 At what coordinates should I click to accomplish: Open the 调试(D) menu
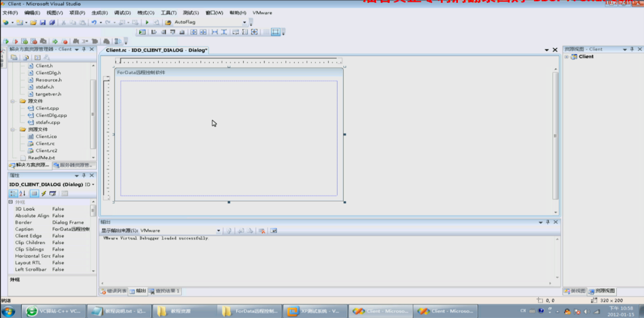pyautogui.click(x=122, y=13)
